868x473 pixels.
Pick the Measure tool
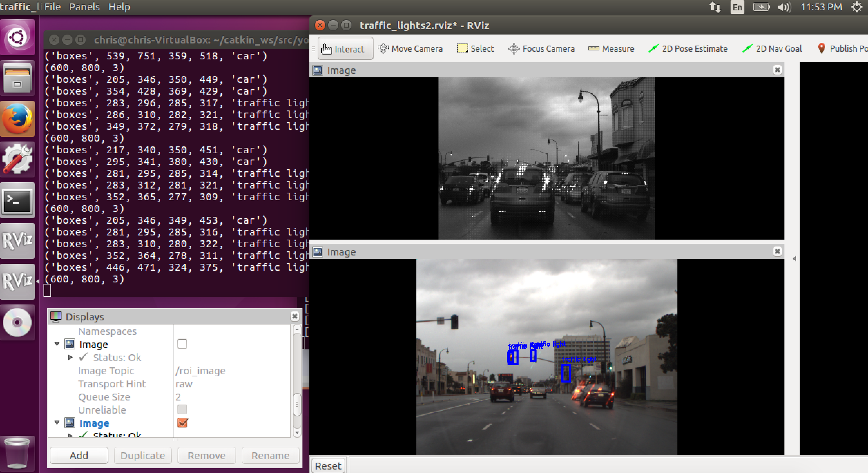[x=611, y=49]
